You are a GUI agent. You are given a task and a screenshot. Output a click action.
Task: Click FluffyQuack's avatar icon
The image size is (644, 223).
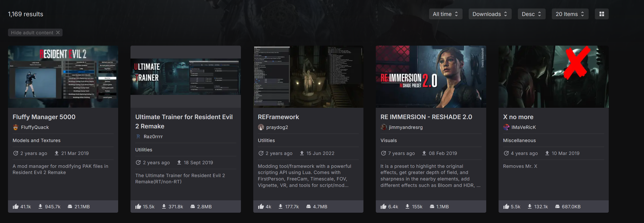(16, 127)
